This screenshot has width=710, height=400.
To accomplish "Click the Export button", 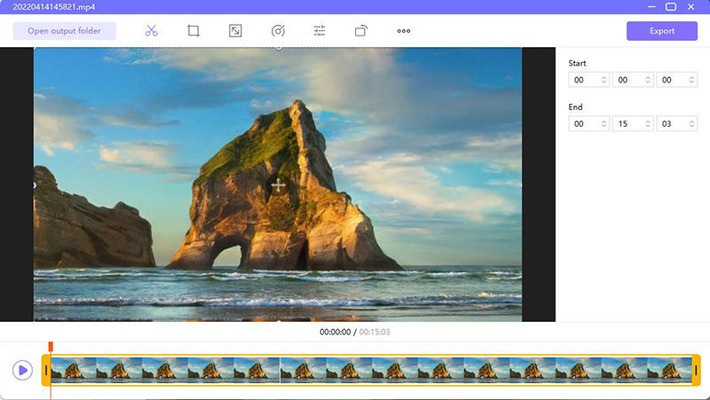I will point(661,31).
